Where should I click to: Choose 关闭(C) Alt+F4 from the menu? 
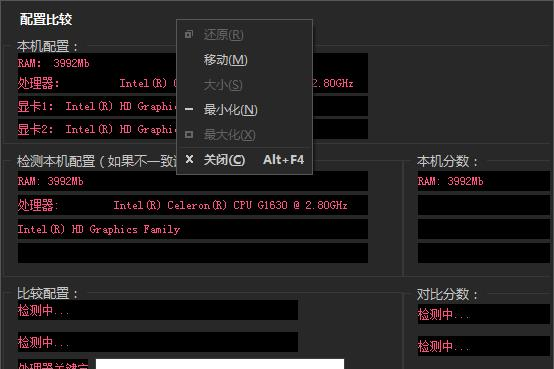[x=244, y=160]
